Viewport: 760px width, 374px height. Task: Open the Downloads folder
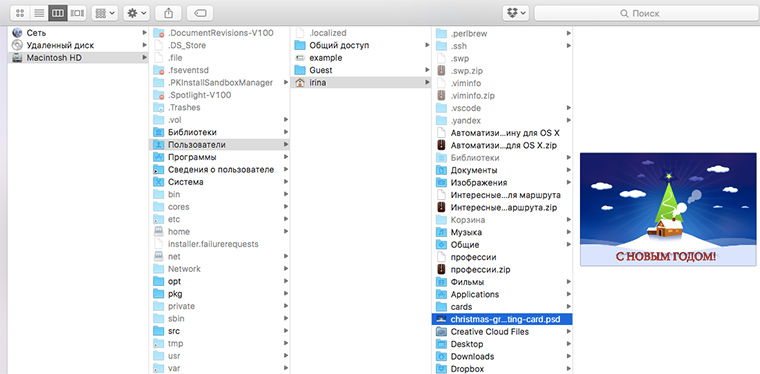[503, 356]
